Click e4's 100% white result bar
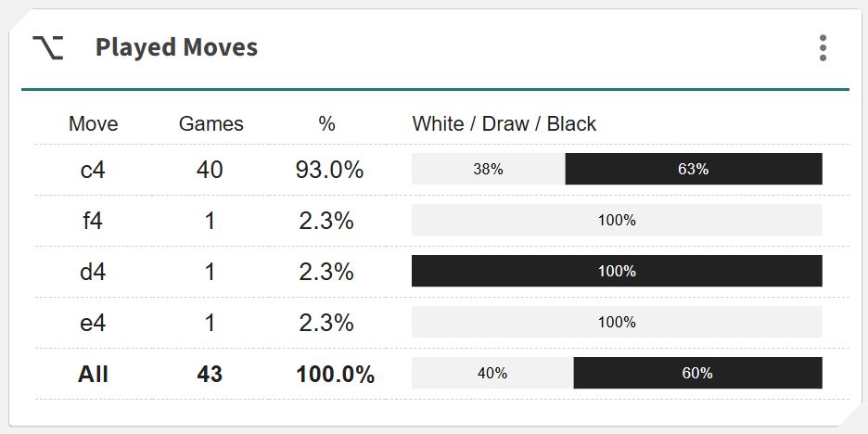Image resolution: width=868 pixels, height=434 pixels. (617, 323)
